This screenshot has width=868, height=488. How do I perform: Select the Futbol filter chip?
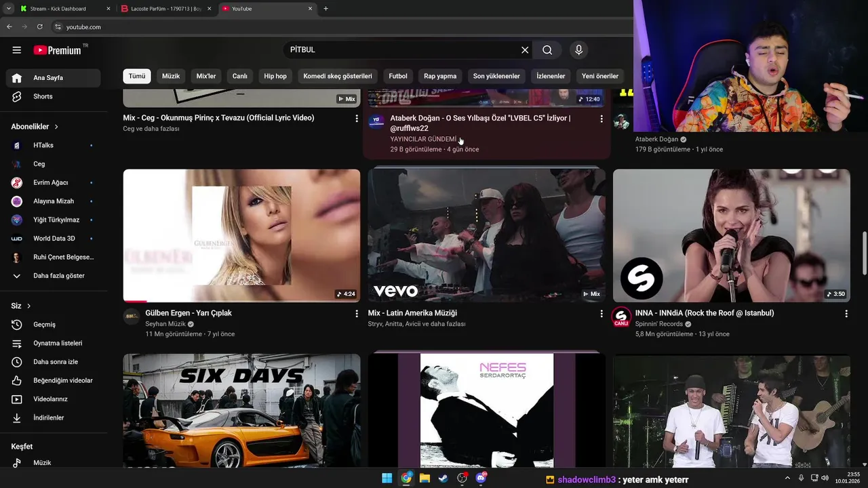click(398, 76)
